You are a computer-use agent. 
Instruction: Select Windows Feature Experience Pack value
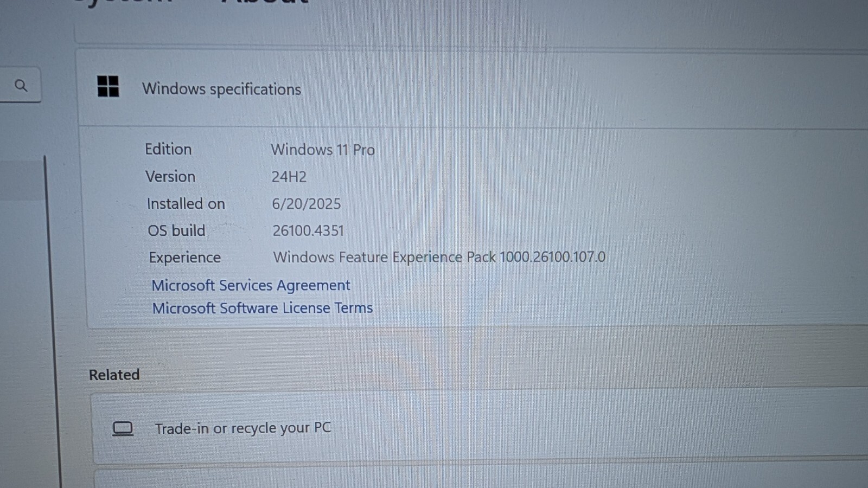point(439,257)
